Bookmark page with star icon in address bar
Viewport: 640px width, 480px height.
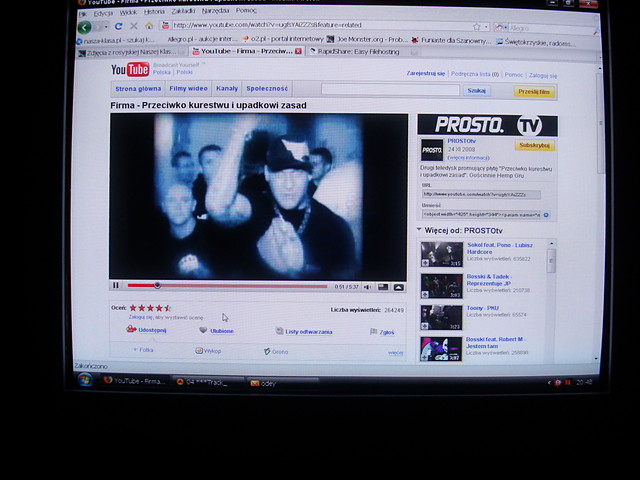[x=476, y=27]
